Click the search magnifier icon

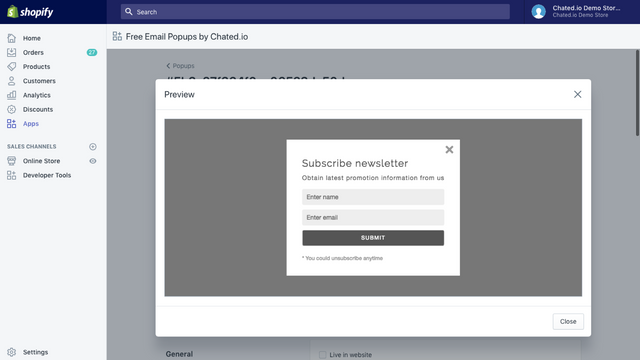pos(129,11)
